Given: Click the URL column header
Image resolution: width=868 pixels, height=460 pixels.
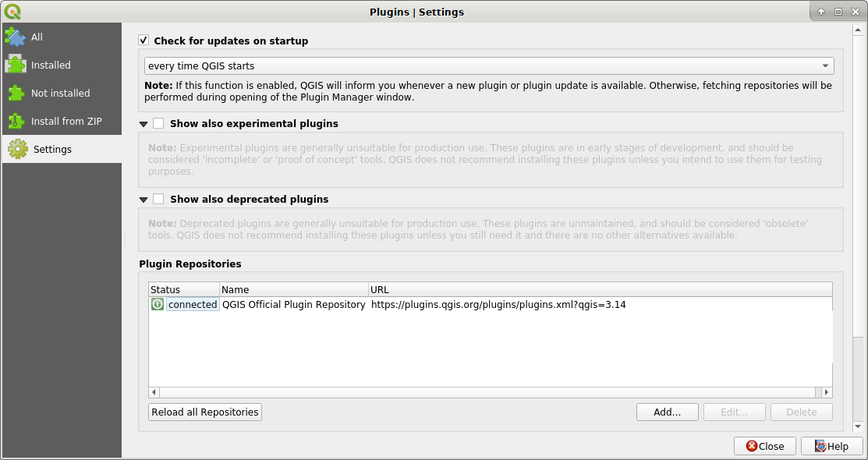Looking at the screenshot, I should (x=600, y=289).
